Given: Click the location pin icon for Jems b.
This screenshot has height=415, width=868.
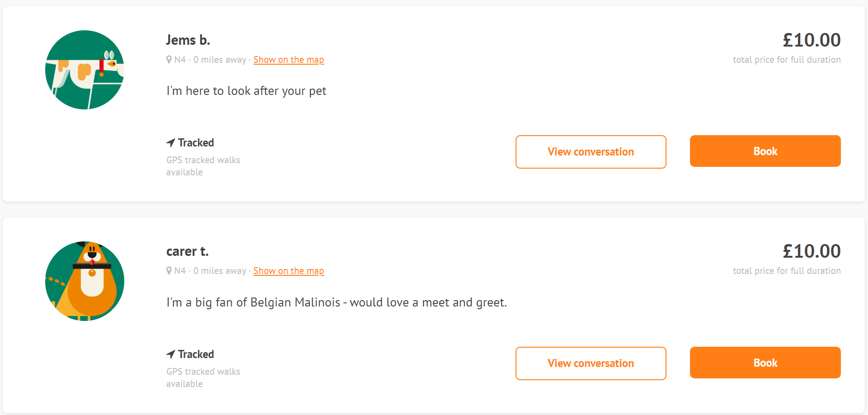Looking at the screenshot, I should coord(169,60).
